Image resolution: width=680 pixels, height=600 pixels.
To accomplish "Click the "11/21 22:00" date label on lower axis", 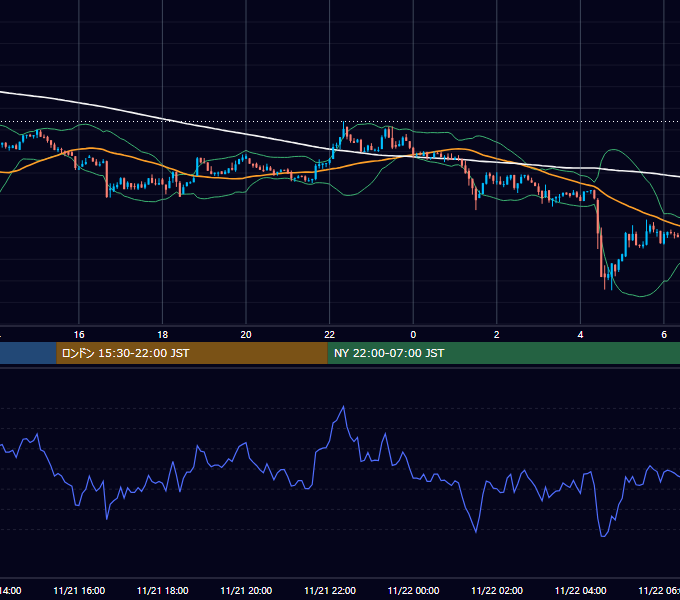I will click(330, 591).
